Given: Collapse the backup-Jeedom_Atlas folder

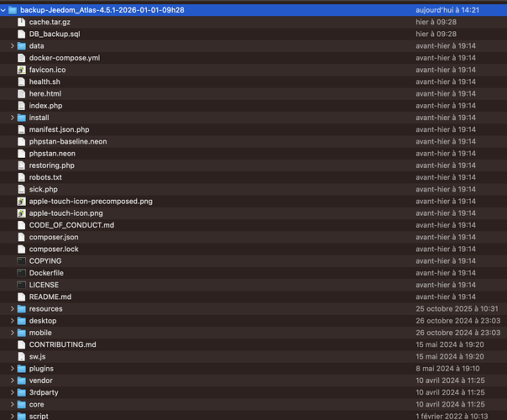Looking at the screenshot, I should tap(3, 10).
